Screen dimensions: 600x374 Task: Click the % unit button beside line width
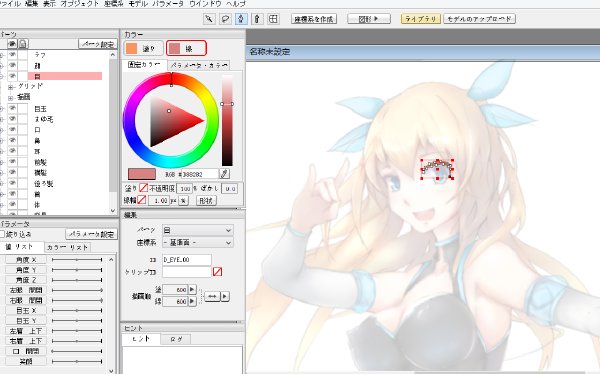pos(183,200)
